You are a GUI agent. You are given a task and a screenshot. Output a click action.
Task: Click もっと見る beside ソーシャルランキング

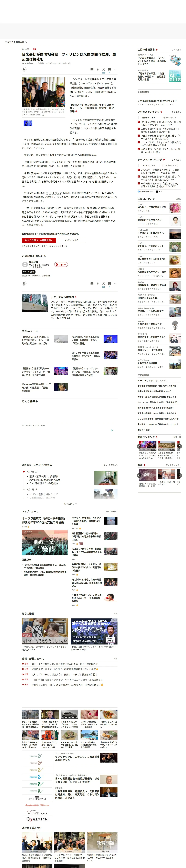coord(176,160)
